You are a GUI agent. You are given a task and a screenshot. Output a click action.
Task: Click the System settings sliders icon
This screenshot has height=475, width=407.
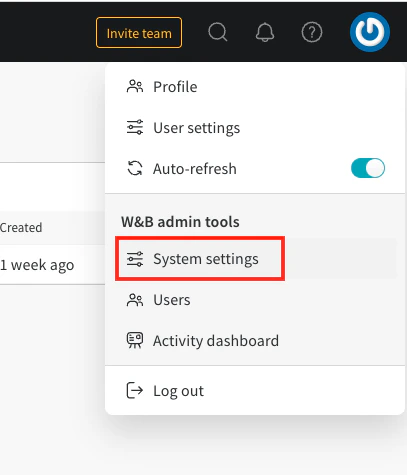[x=135, y=259]
